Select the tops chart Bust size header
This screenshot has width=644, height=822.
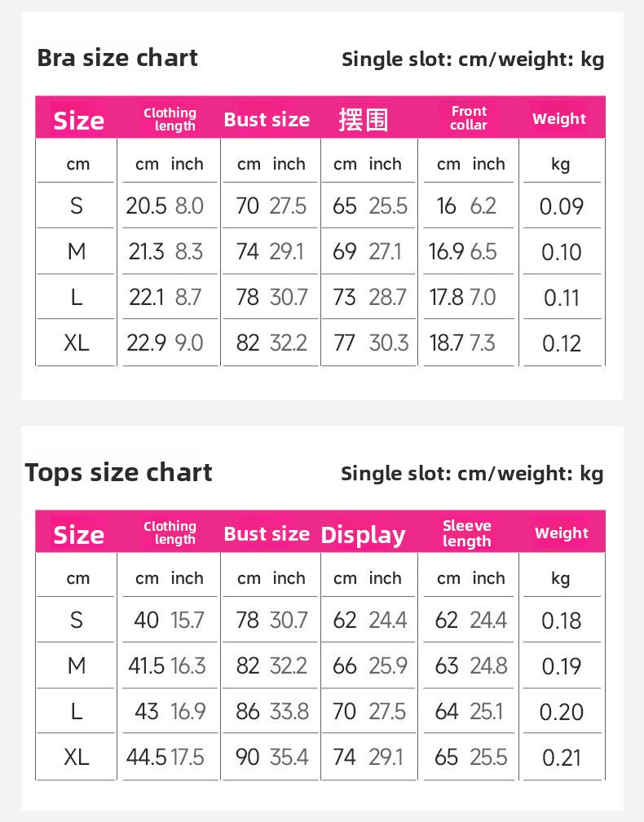tap(267, 534)
